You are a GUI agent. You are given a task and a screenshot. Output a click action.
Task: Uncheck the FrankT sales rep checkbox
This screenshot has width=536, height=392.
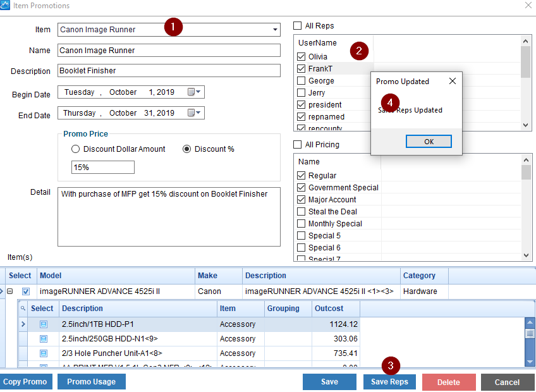tap(301, 68)
